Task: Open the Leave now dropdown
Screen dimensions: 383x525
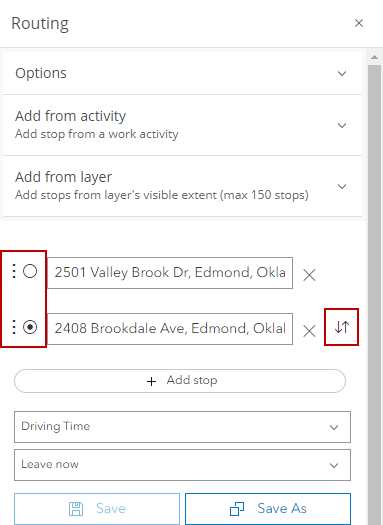Action: pos(182,465)
